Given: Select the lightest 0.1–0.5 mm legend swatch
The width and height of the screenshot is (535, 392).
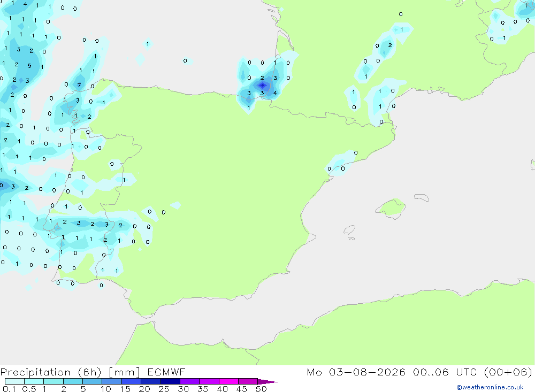Looking at the screenshot, I should click(x=14, y=381).
